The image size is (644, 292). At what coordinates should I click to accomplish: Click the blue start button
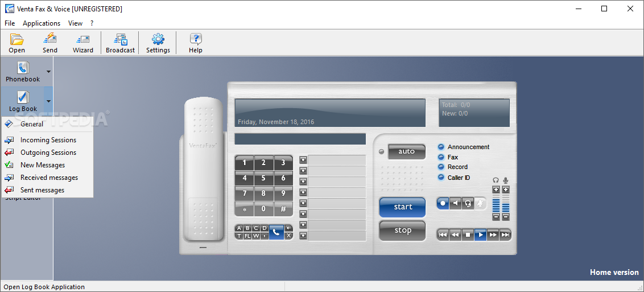click(403, 207)
